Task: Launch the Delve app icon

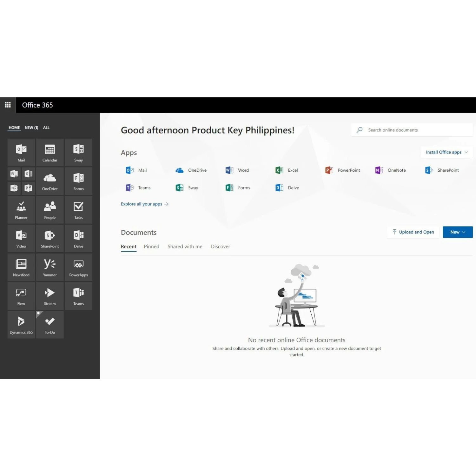Action: [x=287, y=188]
